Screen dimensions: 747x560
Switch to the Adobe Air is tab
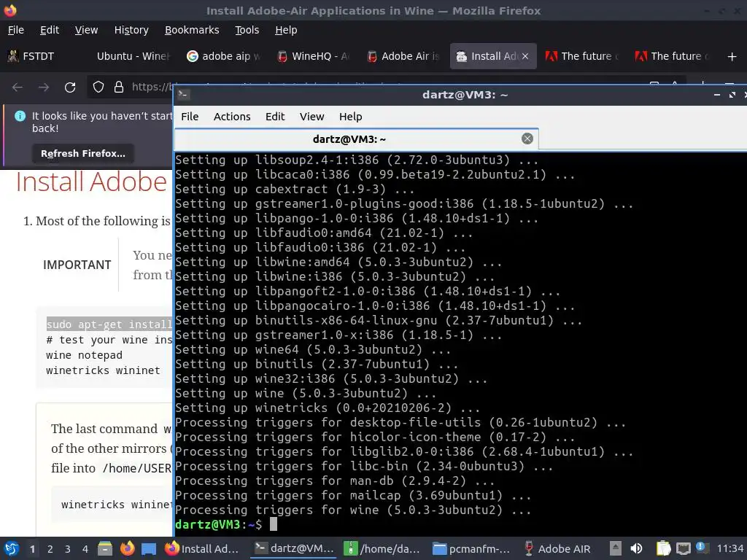point(403,56)
